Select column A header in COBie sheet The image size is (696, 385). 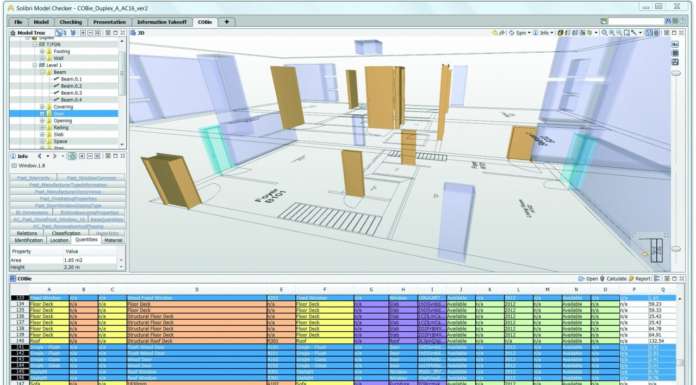coord(49,290)
